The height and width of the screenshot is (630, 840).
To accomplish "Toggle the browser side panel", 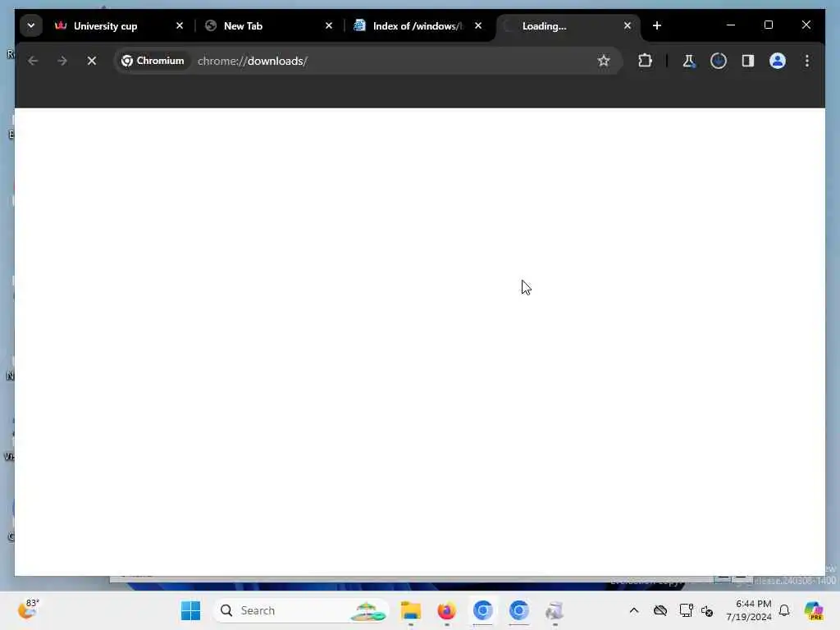I will pos(748,61).
